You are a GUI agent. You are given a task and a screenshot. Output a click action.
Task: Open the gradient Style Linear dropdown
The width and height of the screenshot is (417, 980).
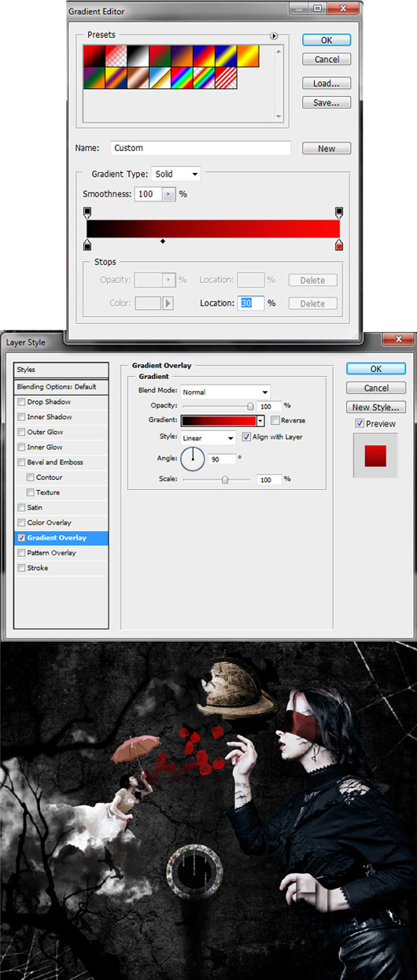(x=208, y=437)
